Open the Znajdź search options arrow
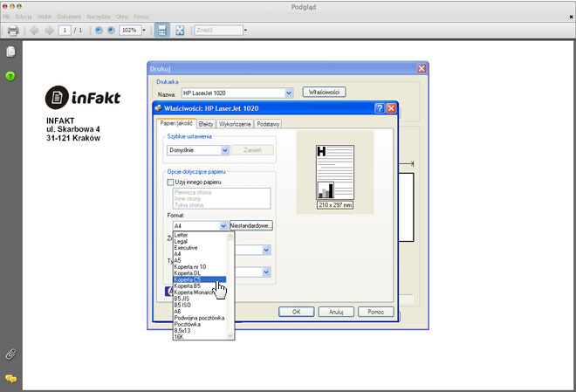The height and width of the screenshot is (392, 576). point(245,31)
